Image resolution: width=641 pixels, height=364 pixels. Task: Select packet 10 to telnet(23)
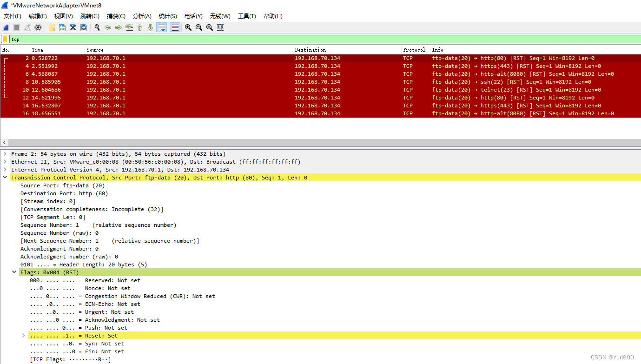(x=320, y=90)
